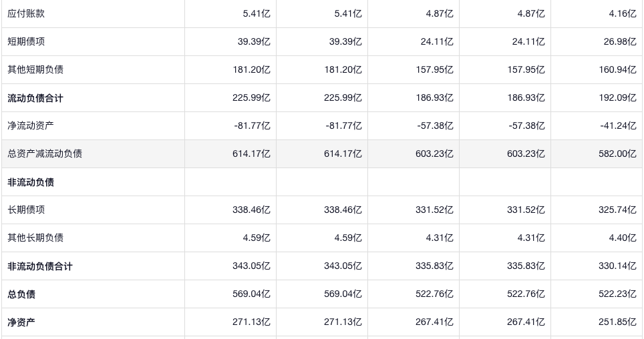Click the 应付账款 row label
The height and width of the screenshot is (339, 644).
point(26,13)
